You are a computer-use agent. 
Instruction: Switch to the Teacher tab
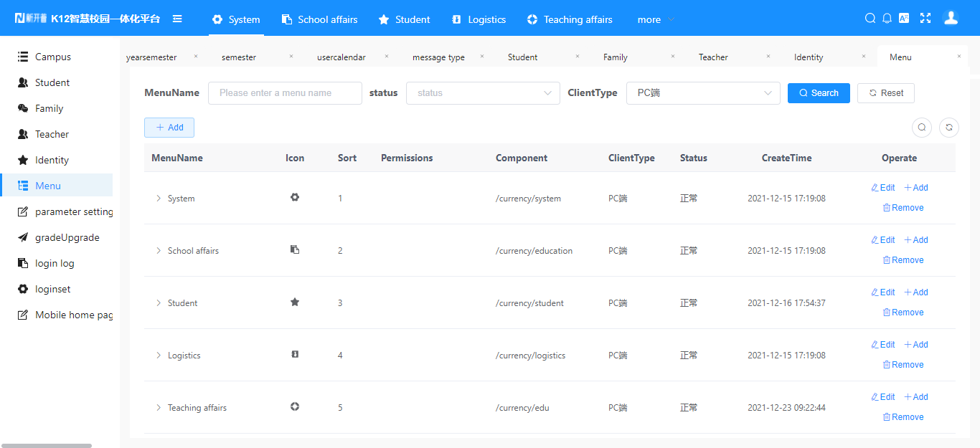tap(713, 57)
